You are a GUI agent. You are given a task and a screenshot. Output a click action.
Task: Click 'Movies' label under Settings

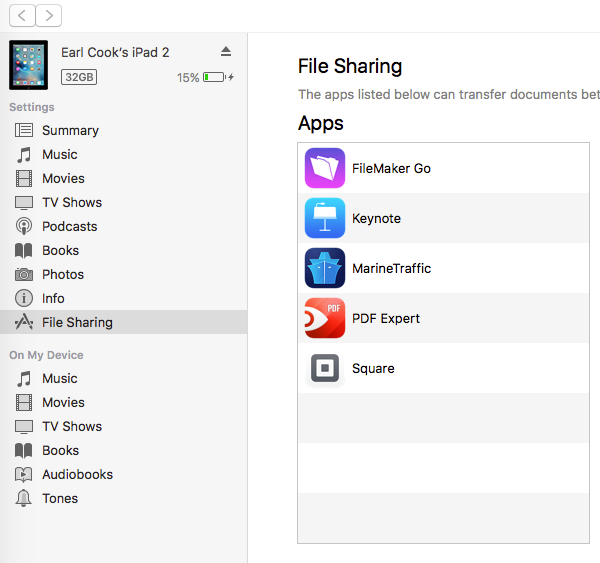pyautogui.click(x=64, y=179)
